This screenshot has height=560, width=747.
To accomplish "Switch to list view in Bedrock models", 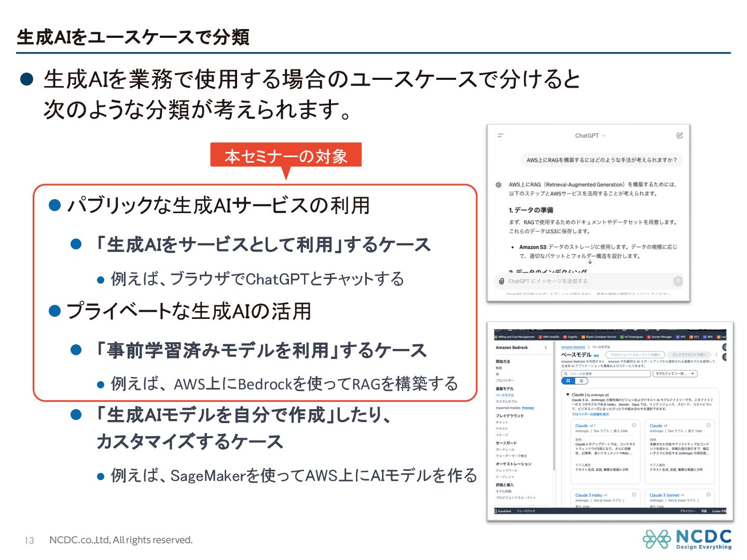I will point(582,381).
